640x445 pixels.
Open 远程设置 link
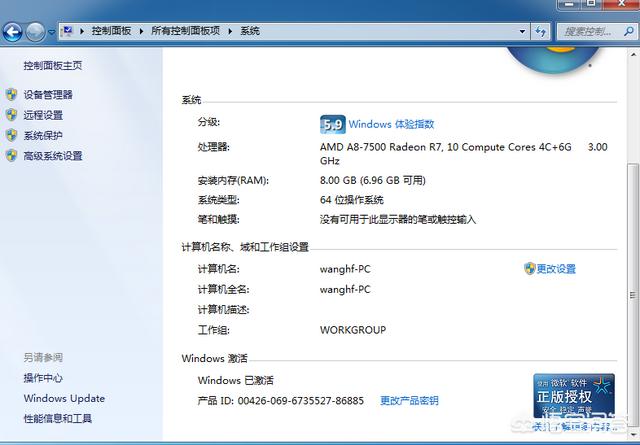coord(43,115)
